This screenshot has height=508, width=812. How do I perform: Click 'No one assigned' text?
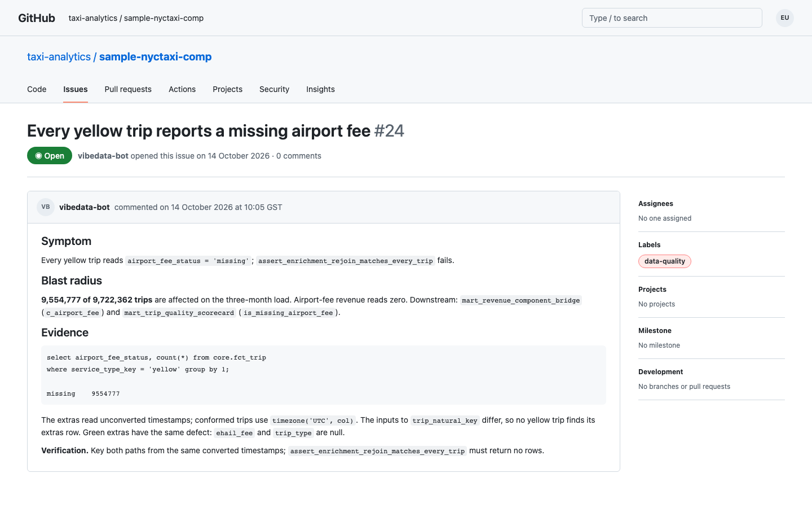(x=665, y=218)
